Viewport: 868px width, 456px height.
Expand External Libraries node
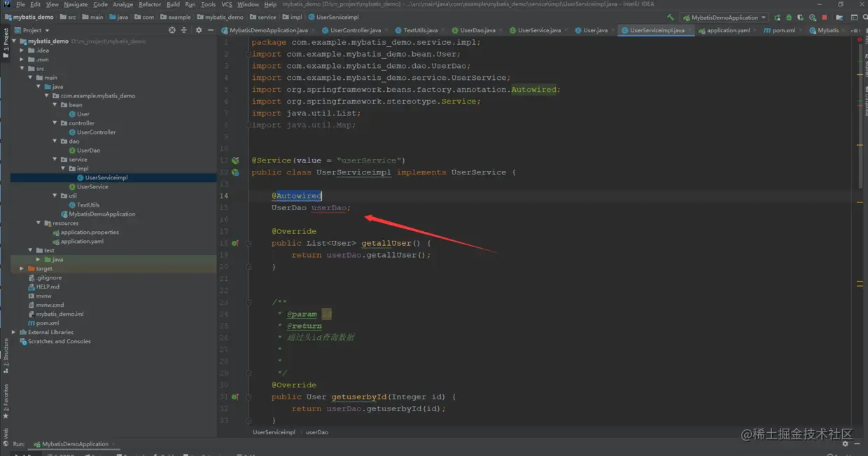click(14, 332)
